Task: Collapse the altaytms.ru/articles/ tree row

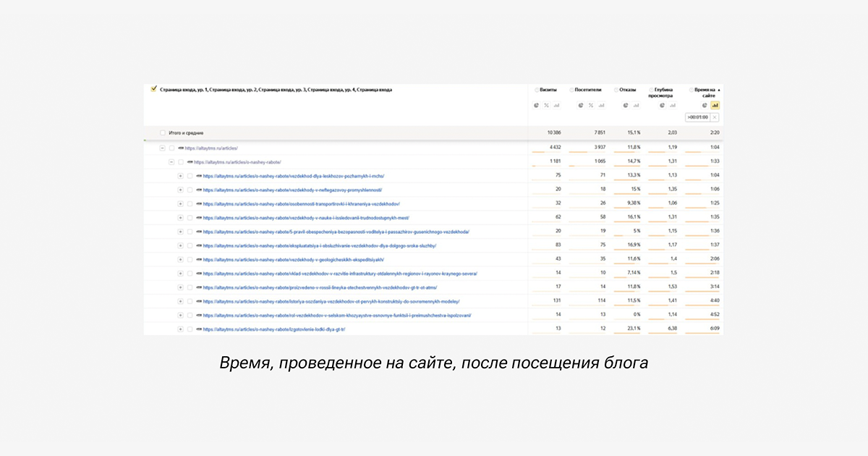Action: coord(162,148)
